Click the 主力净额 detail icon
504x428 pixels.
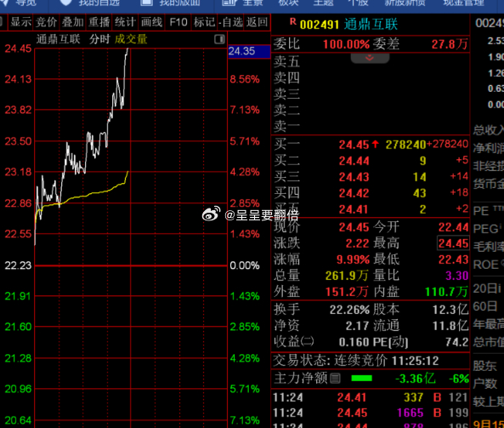pyautogui.click(x=335, y=379)
